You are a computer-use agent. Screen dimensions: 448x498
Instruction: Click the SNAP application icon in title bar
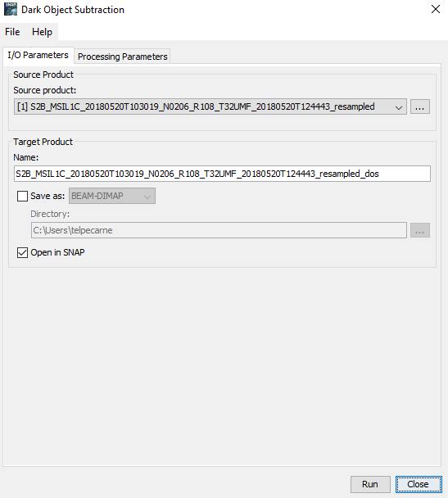click(11, 9)
